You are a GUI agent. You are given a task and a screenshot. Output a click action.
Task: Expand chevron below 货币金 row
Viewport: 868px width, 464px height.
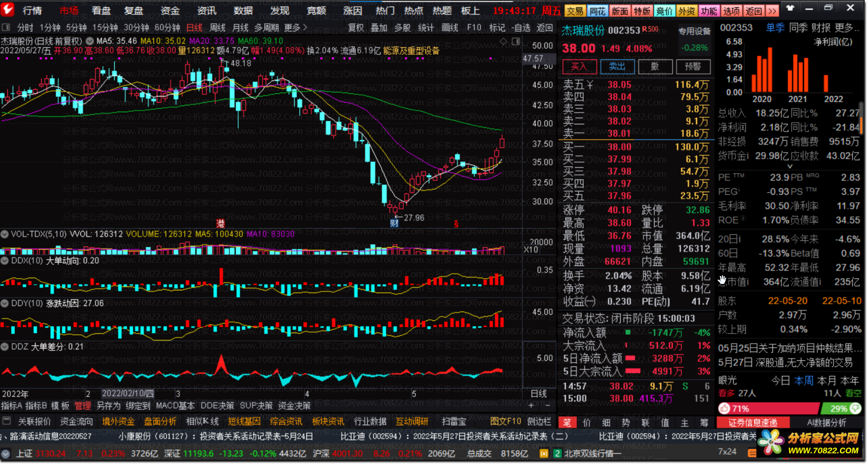[x=790, y=166]
